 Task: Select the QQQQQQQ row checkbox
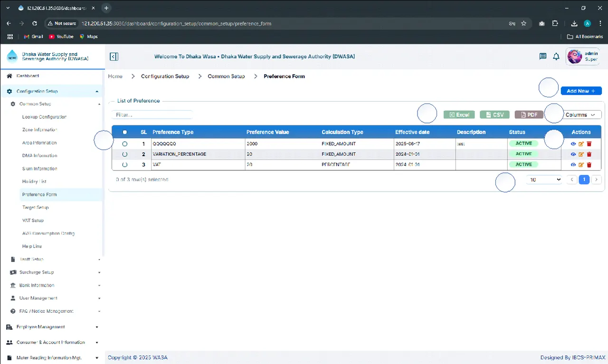point(125,144)
